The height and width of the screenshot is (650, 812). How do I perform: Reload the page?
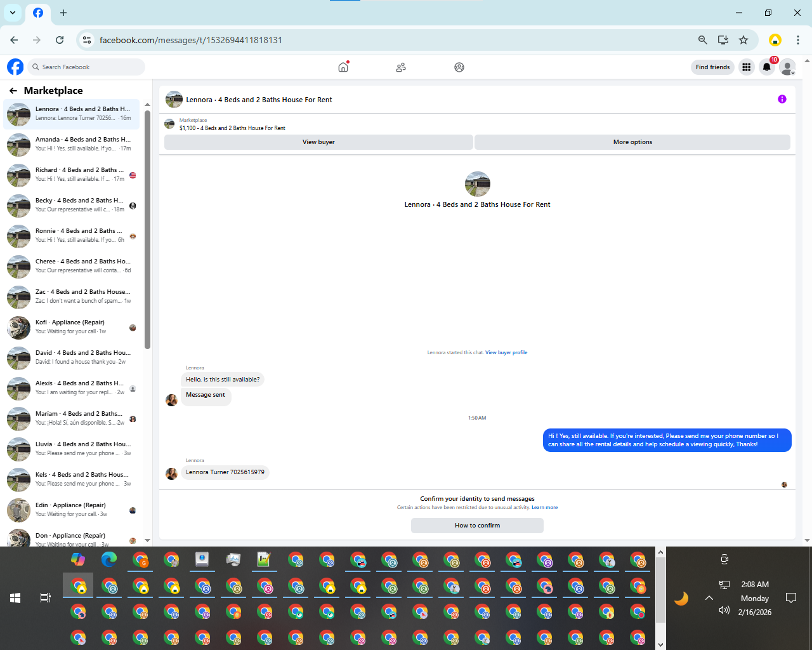click(x=60, y=40)
